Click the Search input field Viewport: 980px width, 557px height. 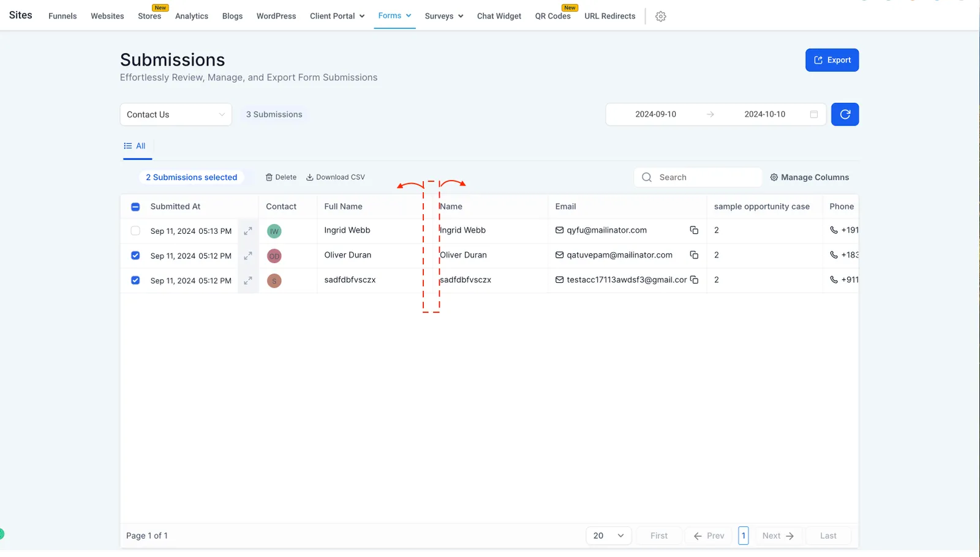point(698,178)
